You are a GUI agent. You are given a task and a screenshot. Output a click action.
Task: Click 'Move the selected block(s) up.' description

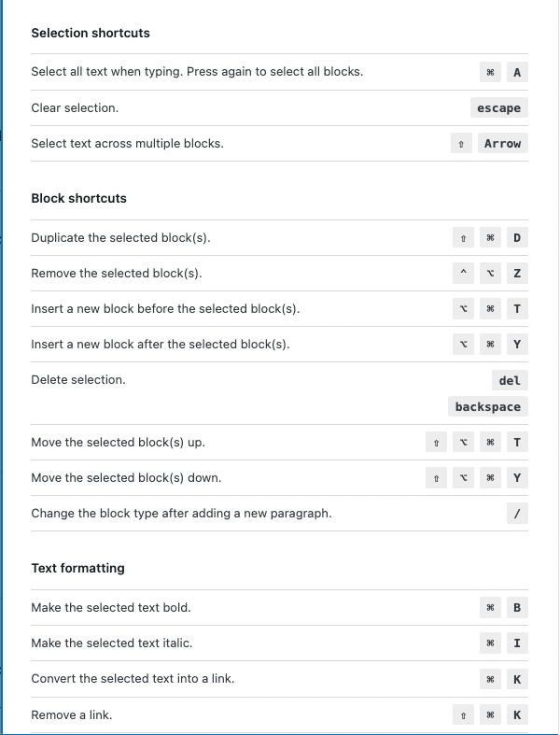pos(119,443)
